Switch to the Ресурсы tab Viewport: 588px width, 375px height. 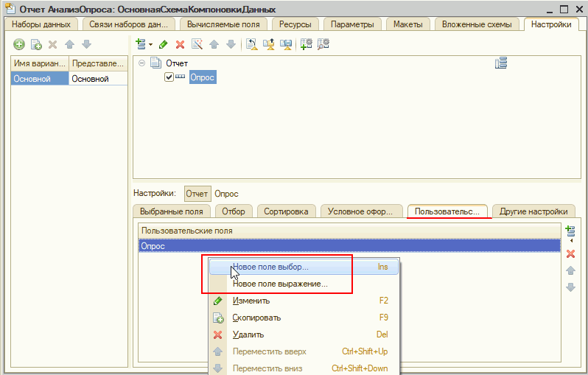pyautogui.click(x=295, y=24)
